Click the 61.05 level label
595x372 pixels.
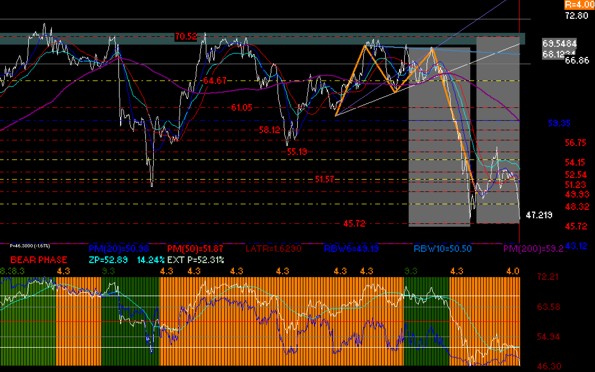pos(241,108)
